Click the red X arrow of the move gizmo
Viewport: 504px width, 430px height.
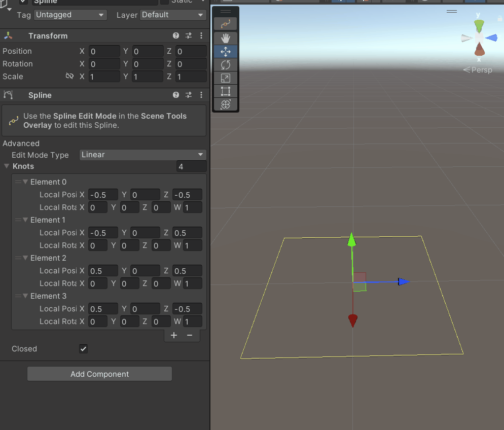(353, 321)
